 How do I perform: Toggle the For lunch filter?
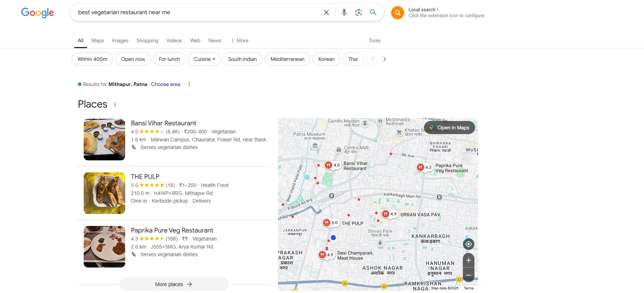(170, 59)
